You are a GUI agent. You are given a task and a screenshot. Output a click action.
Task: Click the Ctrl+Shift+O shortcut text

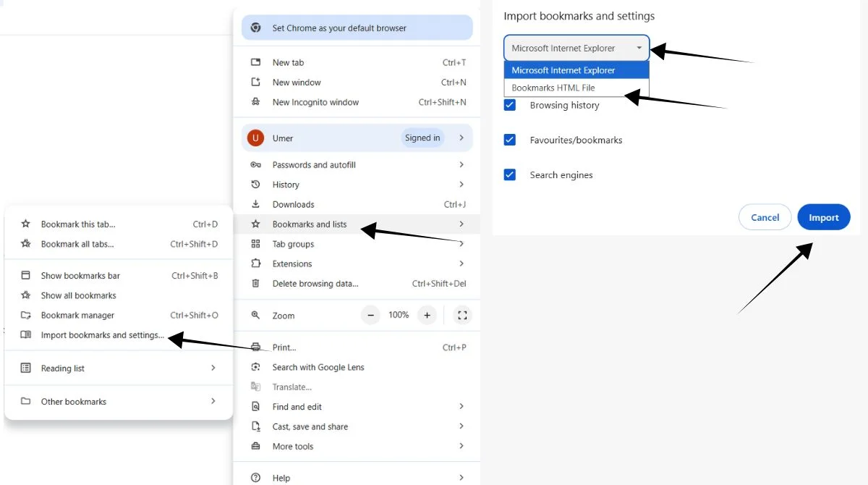[194, 316]
